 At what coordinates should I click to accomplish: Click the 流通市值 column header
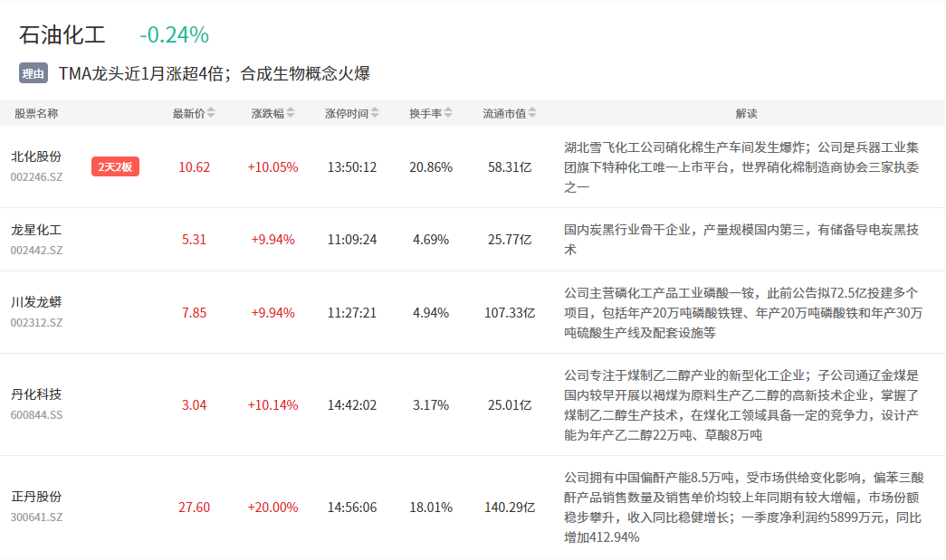coord(504,113)
